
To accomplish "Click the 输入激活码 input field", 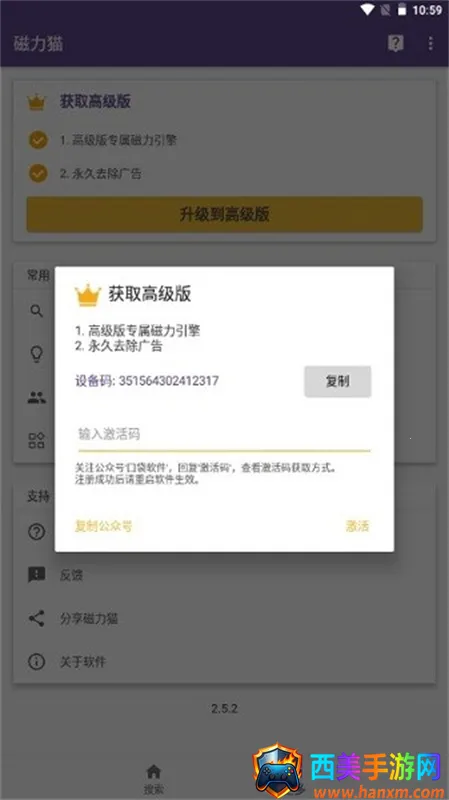I will (224, 435).
